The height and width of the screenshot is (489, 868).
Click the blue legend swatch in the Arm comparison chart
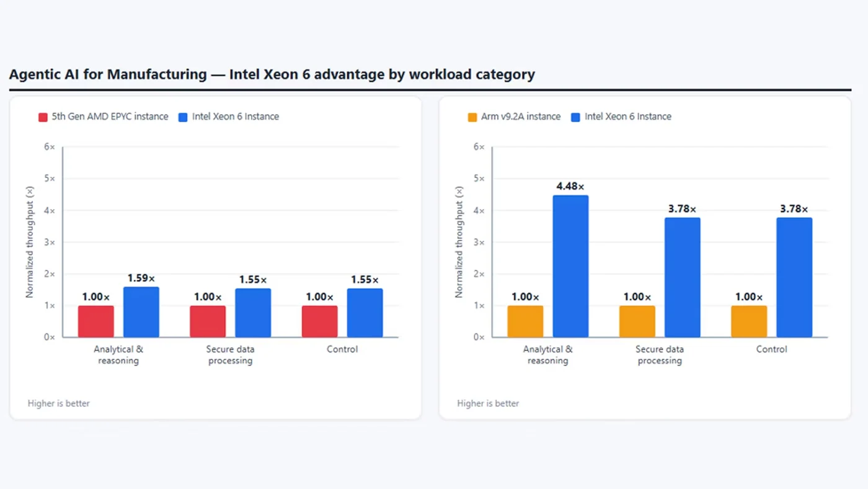coord(575,117)
